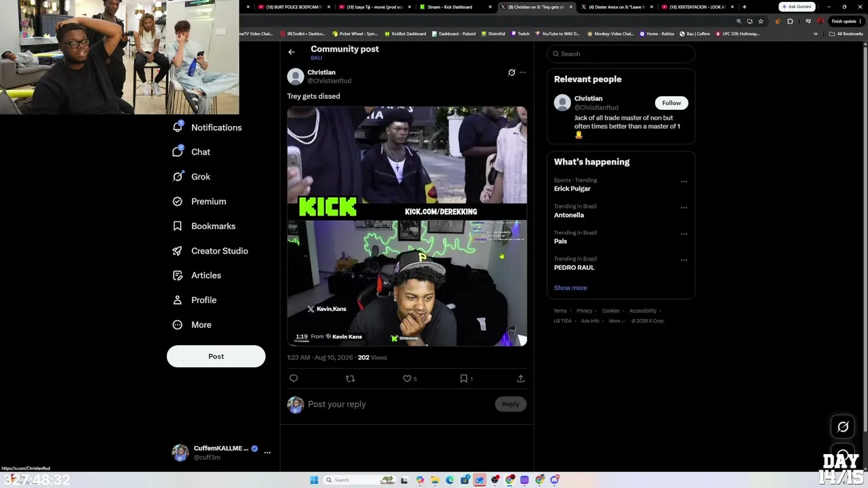Like the post with the heart icon
Image resolution: width=868 pixels, height=488 pixels.
(407, 378)
